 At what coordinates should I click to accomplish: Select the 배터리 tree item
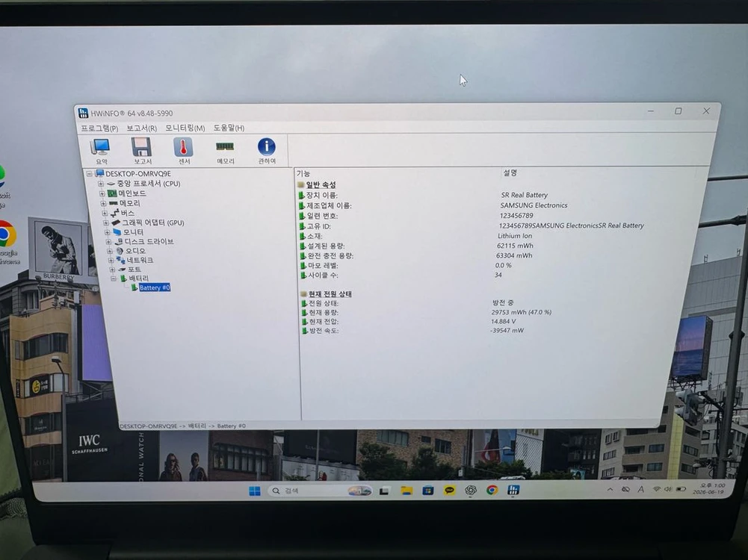click(139, 279)
